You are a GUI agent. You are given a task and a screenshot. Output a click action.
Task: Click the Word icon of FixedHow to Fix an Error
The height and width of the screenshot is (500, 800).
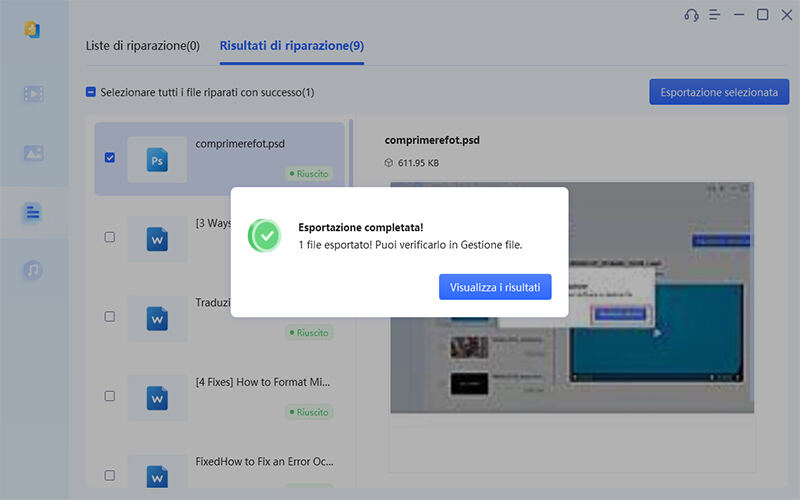pyautogui.click(x=157, y=477)
